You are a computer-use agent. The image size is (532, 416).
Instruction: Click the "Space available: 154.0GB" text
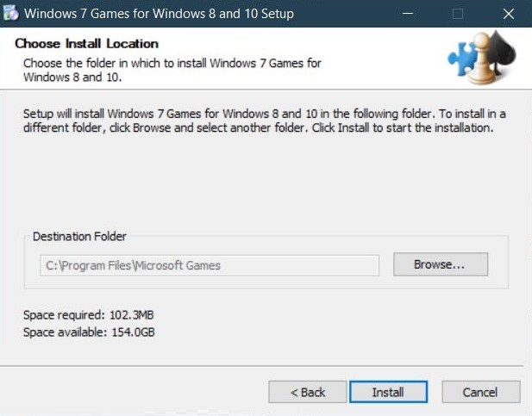90,332
